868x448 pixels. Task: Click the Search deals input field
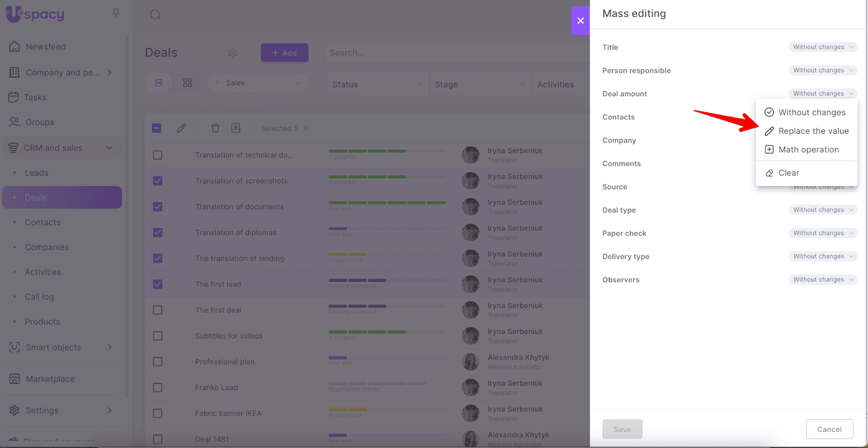[456, 53]
